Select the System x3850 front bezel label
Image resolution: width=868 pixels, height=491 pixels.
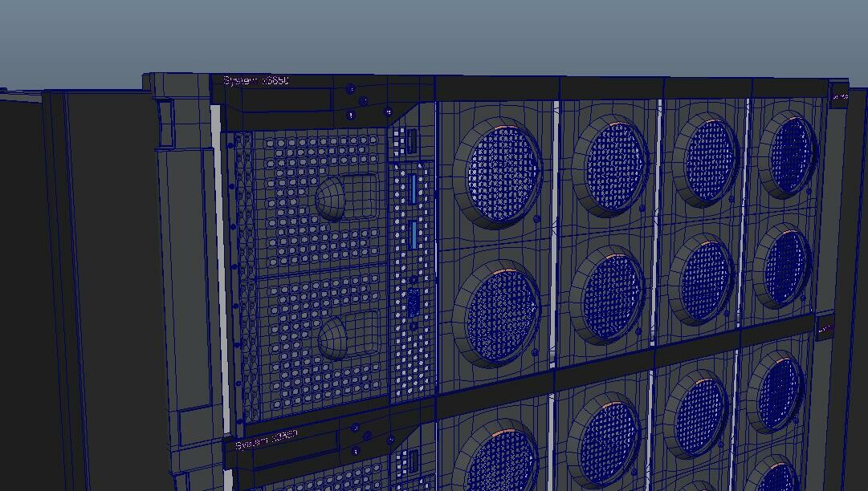[x=257, y=80]
